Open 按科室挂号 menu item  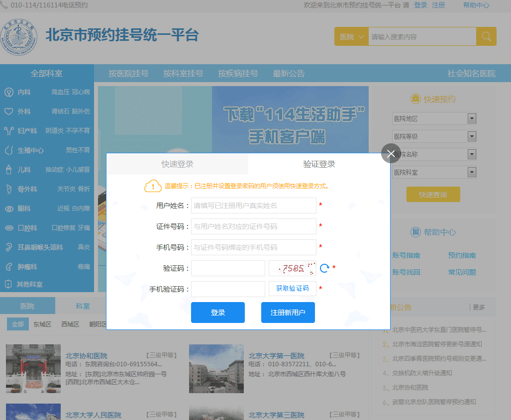point(183,73)
